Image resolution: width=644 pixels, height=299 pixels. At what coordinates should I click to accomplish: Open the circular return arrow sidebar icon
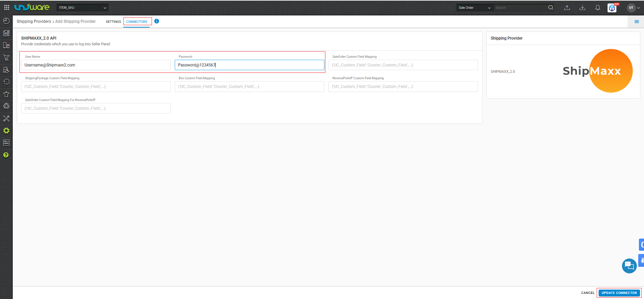tap(6, 82)
